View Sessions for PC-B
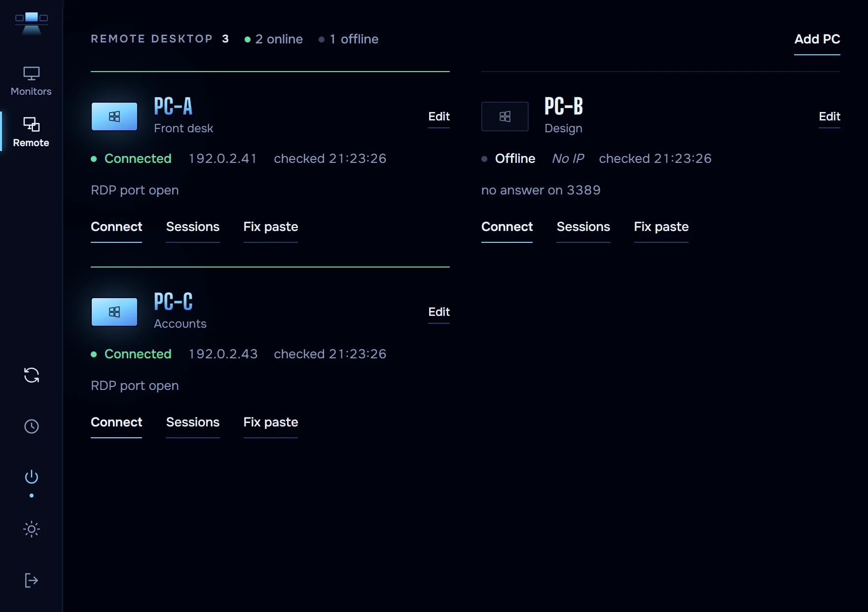The image size is (868, 612). (x=583, y=228)
